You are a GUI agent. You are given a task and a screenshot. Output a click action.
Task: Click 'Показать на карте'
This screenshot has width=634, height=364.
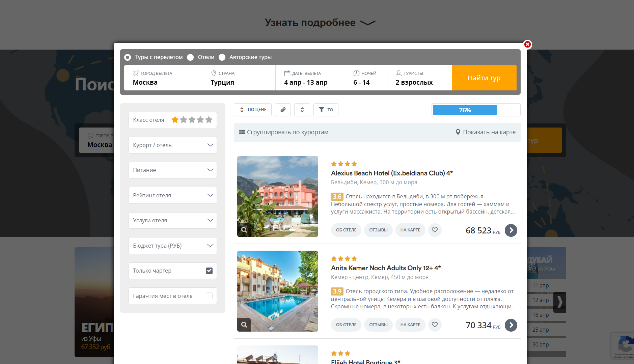pos(486,132)
